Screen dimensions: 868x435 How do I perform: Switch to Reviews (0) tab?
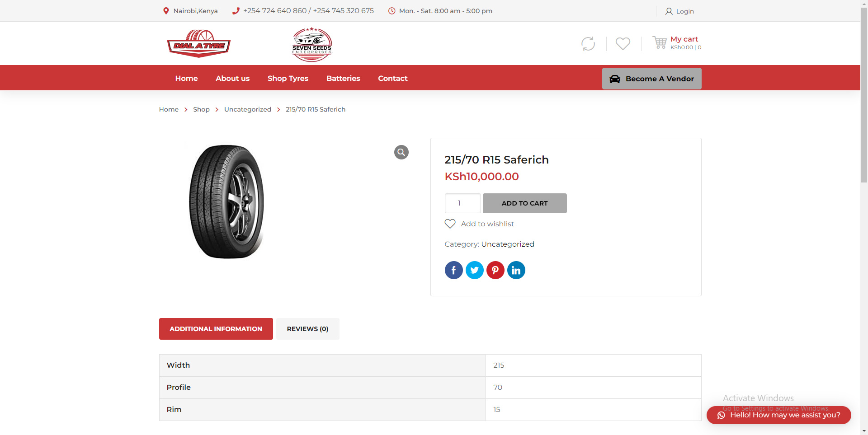tap(308, 329)
